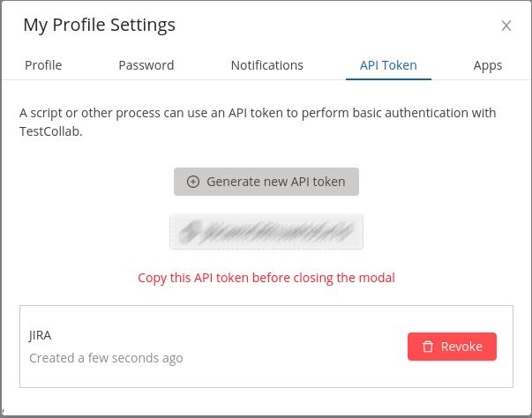Select the API Token tab
Viewport: 532px width, 418px height.
pos(388,65)
